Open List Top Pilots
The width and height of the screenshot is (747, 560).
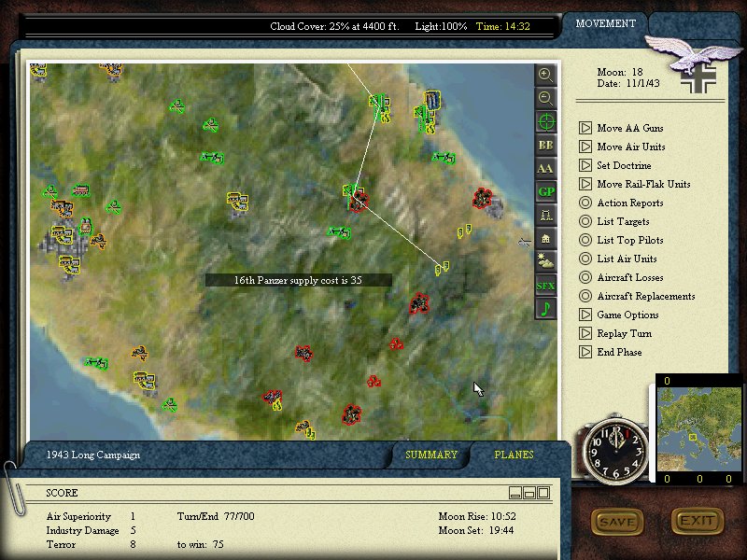621,240
